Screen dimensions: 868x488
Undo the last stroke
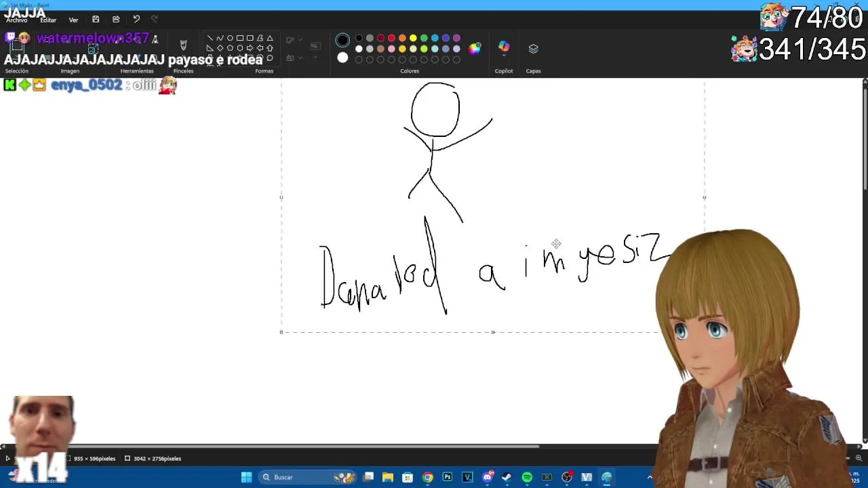pyautogui.click(x=136, y=20)
